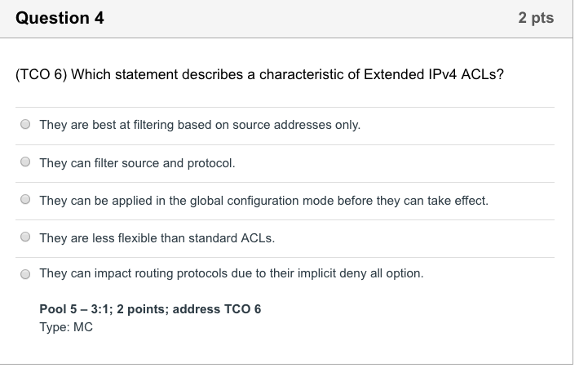Screen dimensions: 588x381
Task: Click the 'Type: MC' label
Action: tap(66, 327)
